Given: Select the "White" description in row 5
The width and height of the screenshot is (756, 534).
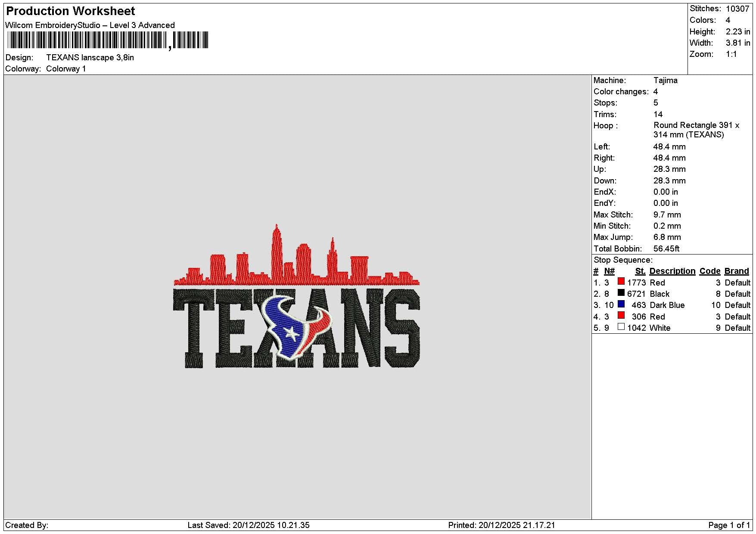Looking at the screenshot, I should click(660, 328).
